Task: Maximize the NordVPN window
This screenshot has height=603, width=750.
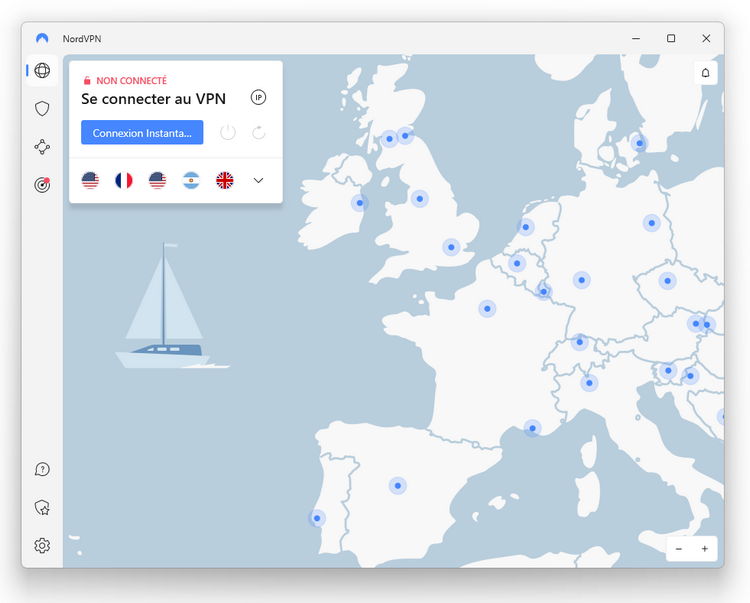Action: coord(671,38)
